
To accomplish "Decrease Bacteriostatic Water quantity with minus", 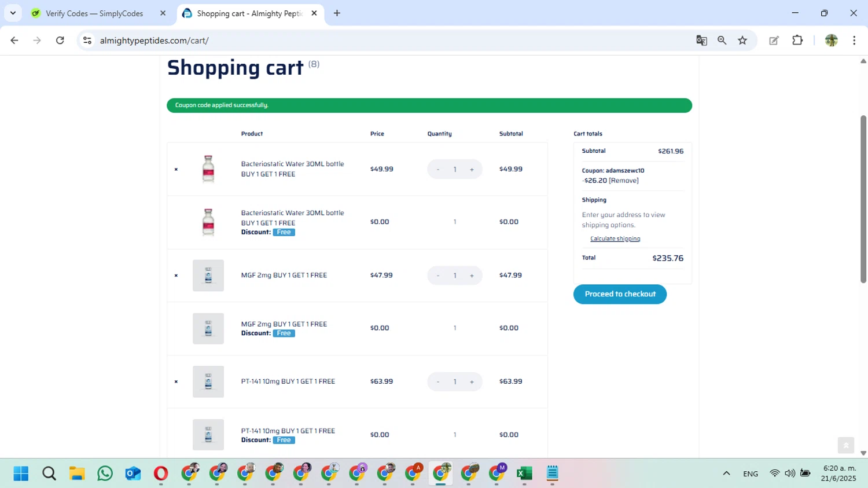I will 438,170.
